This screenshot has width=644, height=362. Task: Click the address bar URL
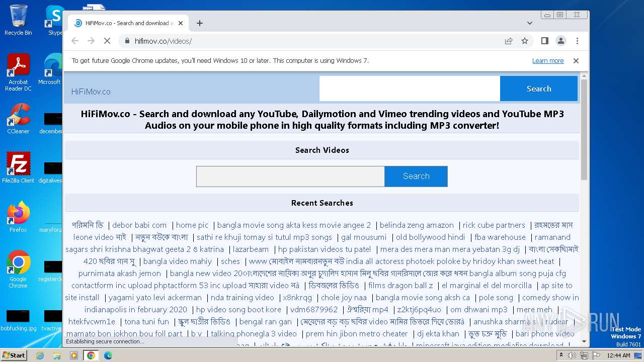(x=163, y=41)
